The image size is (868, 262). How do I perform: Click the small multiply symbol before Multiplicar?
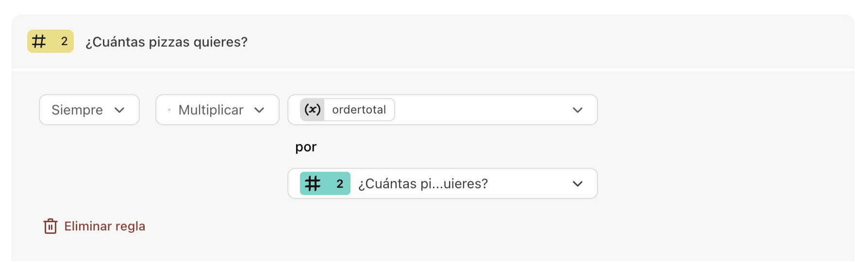(x=169, y=110)
